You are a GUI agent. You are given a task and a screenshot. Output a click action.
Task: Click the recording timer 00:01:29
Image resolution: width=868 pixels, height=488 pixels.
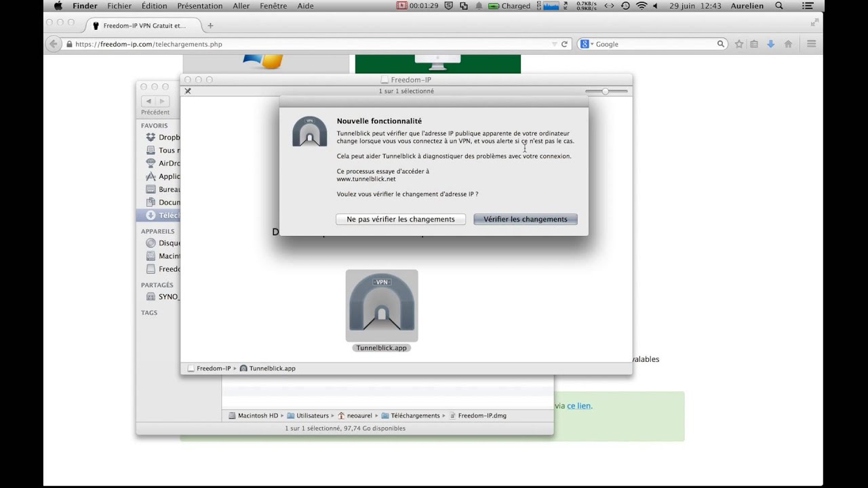point(418,6)
